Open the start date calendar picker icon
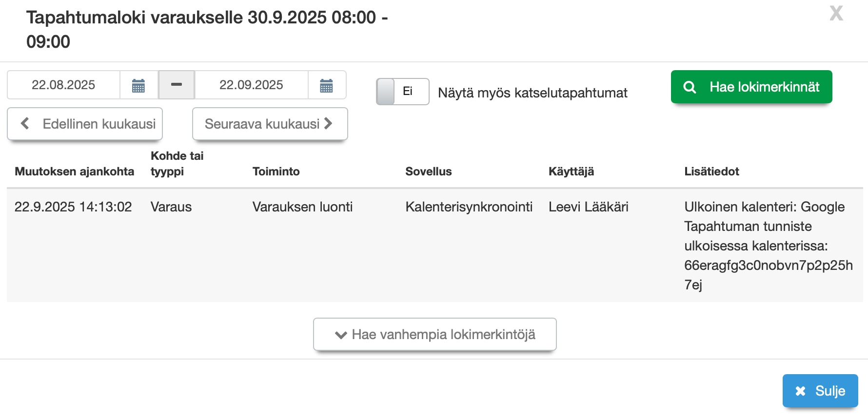 pos(138,85)
